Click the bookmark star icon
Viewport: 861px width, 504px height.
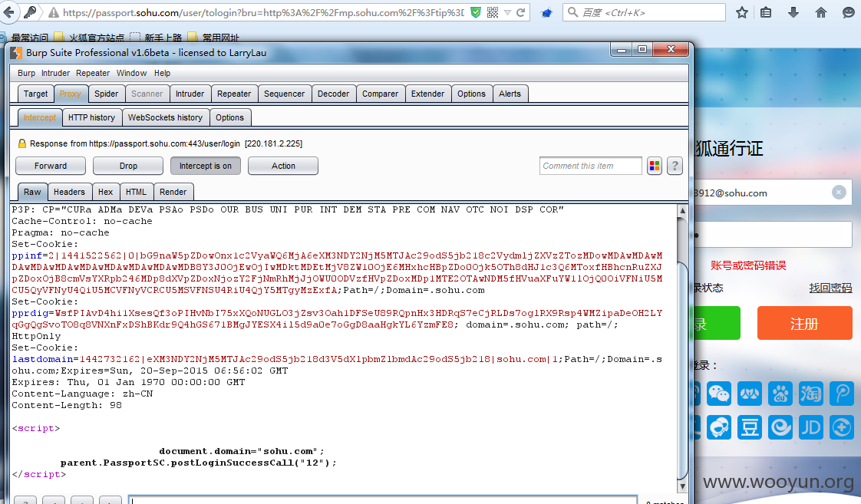[742, 12]
